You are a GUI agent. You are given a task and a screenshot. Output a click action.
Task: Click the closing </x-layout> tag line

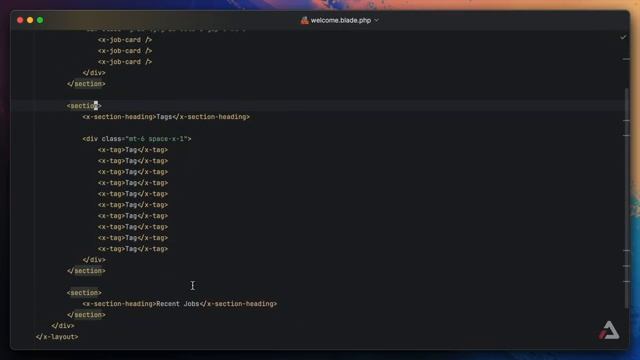click(57, 337)
